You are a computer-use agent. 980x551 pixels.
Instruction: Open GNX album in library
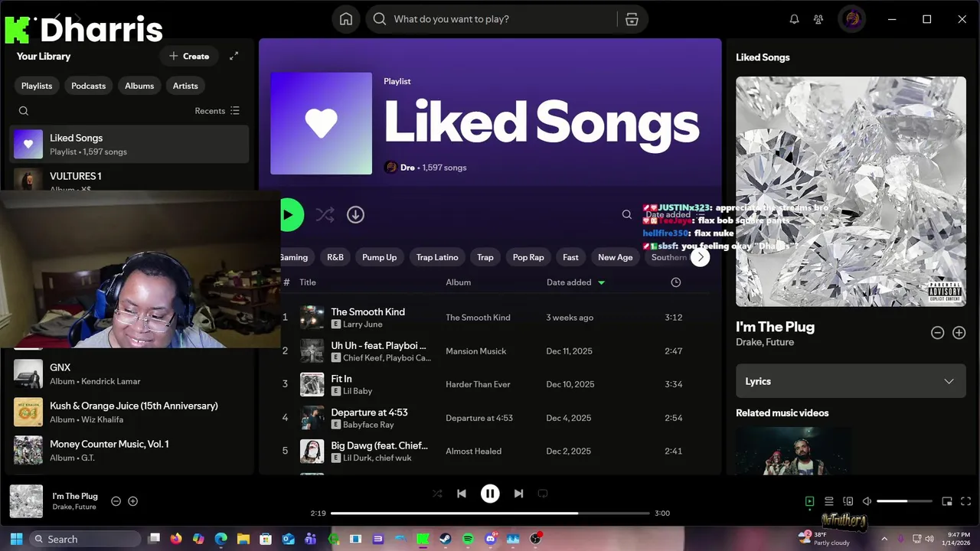pos(129,373)
